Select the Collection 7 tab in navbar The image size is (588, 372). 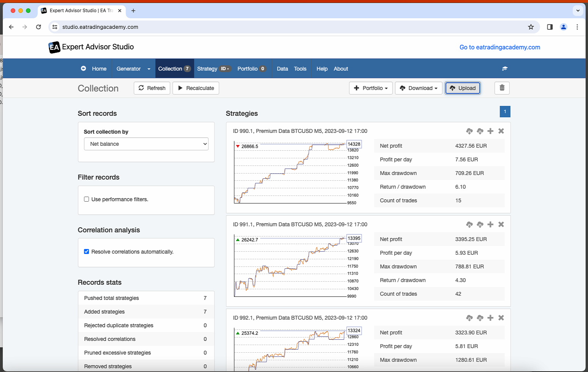(x=175, y=69)
